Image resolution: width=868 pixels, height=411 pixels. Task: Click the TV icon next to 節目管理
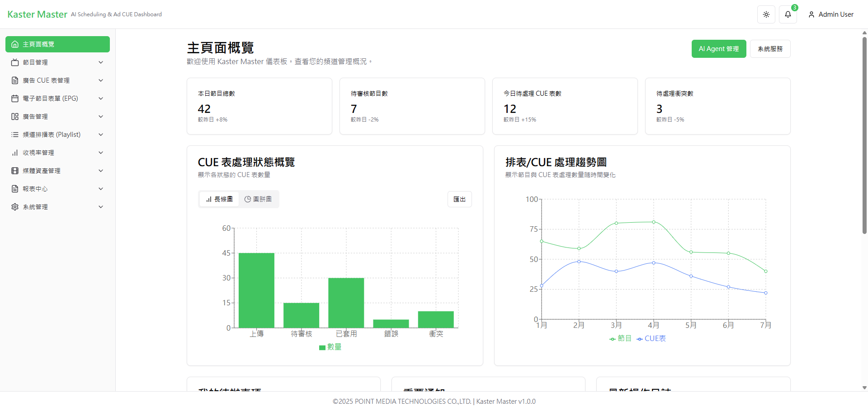[15, 62]
